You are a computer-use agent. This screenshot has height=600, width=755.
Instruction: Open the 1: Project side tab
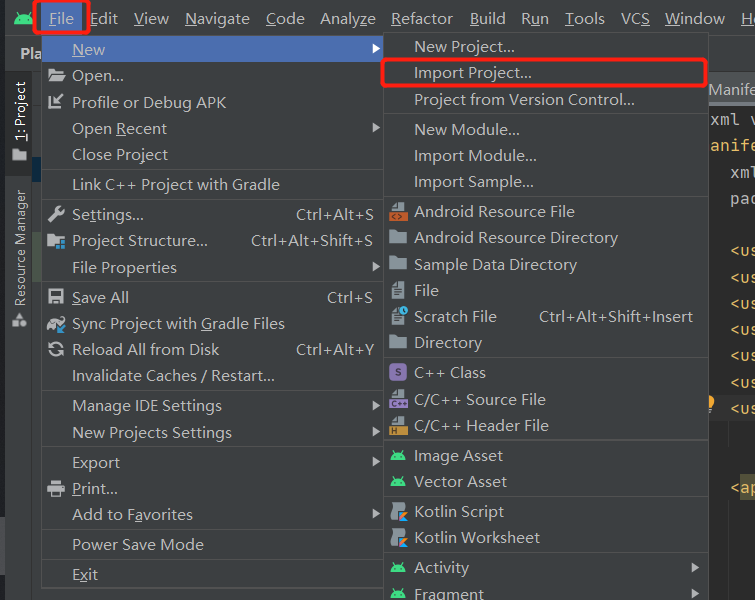point(20,123)
